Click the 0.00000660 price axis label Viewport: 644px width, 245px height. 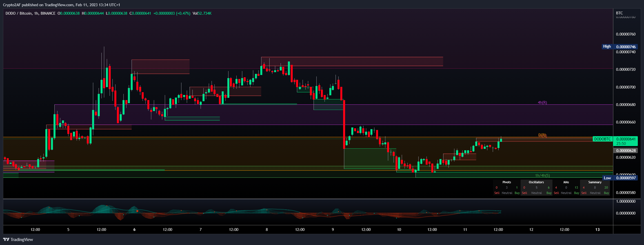[626, 122]
